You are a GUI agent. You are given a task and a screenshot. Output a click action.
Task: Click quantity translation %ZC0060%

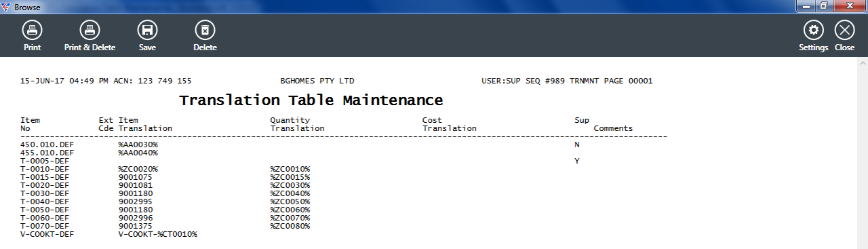point(290,210)
